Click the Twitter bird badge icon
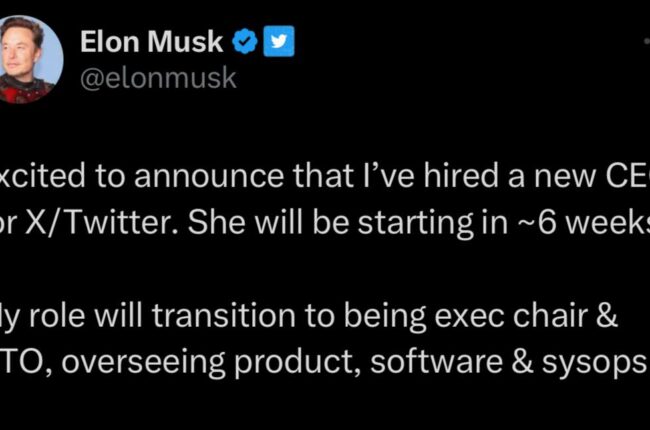This screenshot has height=430, width=650. coord(277,43)
